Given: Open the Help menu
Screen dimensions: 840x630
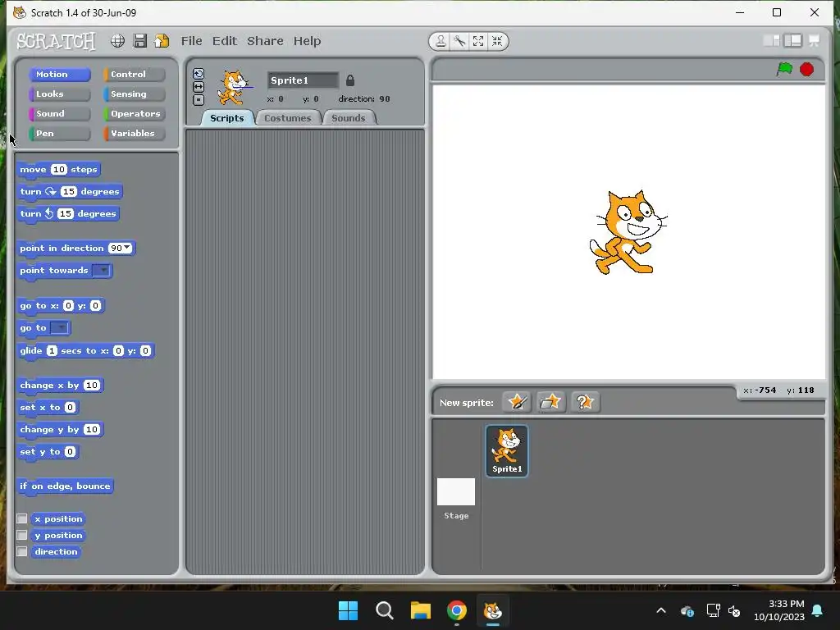Looking at the screenshot, I should pos(307,41).
